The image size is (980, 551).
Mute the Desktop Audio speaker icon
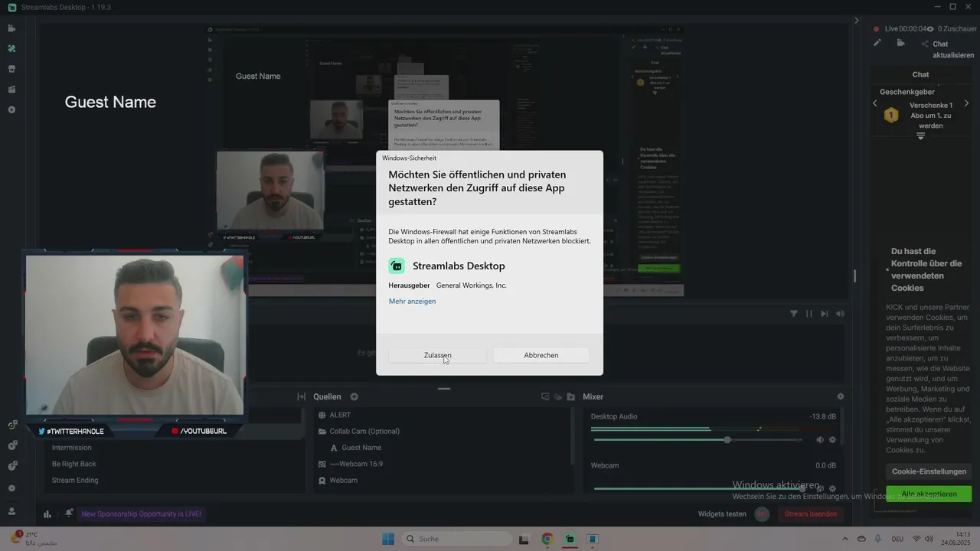point(820,440)
